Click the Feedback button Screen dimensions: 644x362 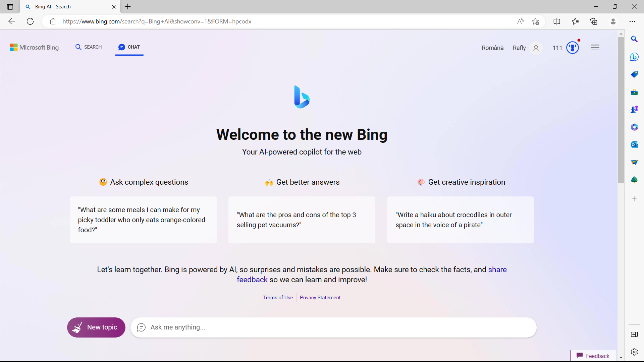point(593,356)
